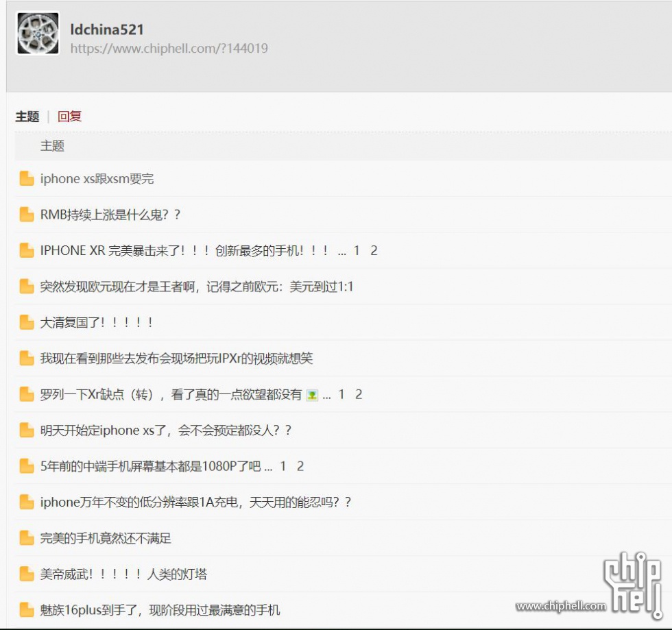Open thread 我现在看到那些去发布会现场把玩IPXr的视频就想笑

click(177, 359)
